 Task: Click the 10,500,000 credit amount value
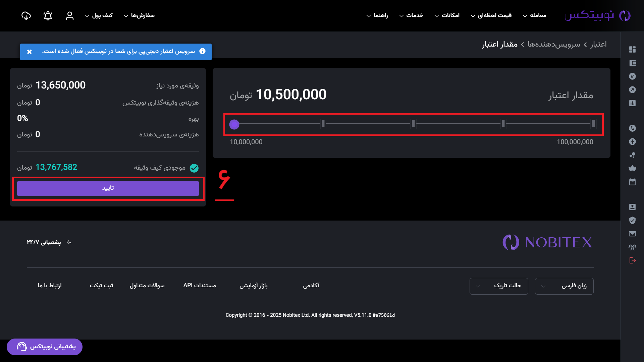click(291, 95)
